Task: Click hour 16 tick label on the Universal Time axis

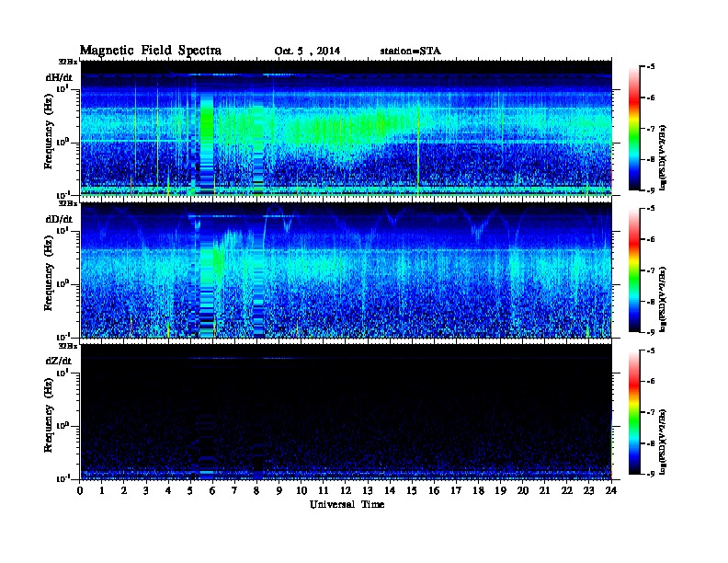Action: click(434, 491)
